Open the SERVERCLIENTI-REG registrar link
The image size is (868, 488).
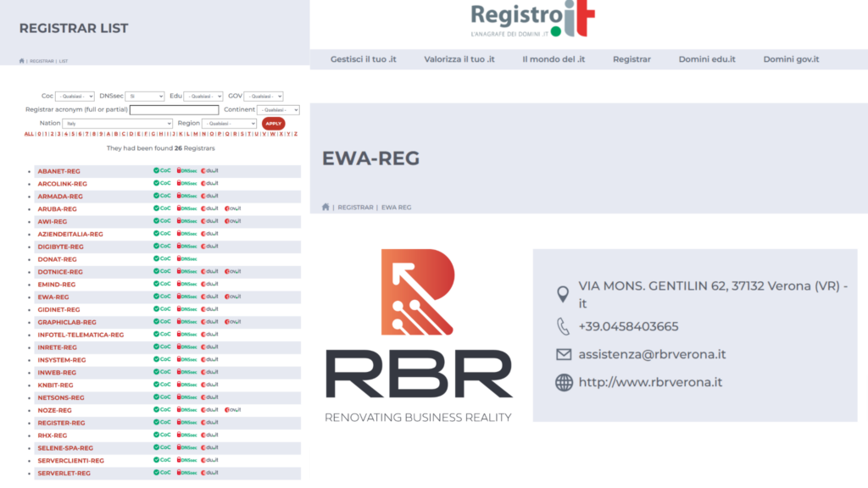point(71,460)
